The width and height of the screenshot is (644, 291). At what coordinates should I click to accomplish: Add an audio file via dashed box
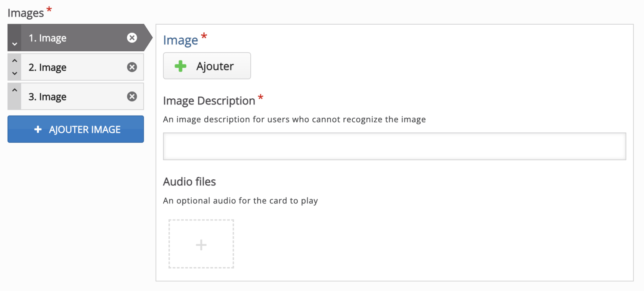(x=201, y=244)
